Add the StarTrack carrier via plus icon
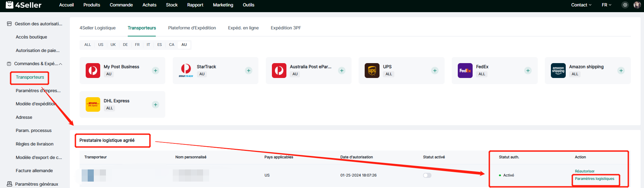The height and width of the screenshot is (188, 644). (x=249, y=71)
